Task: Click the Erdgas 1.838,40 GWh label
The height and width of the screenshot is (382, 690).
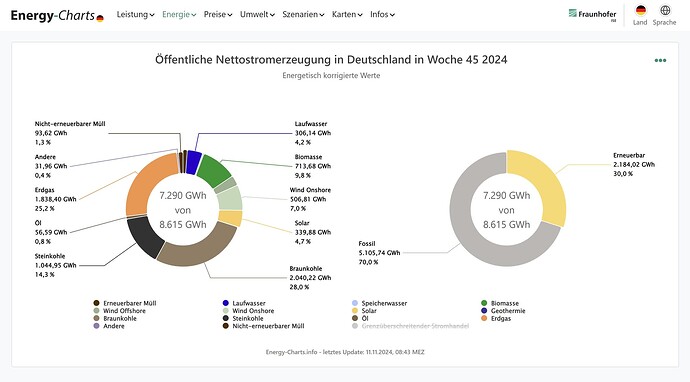Action: 55,199
